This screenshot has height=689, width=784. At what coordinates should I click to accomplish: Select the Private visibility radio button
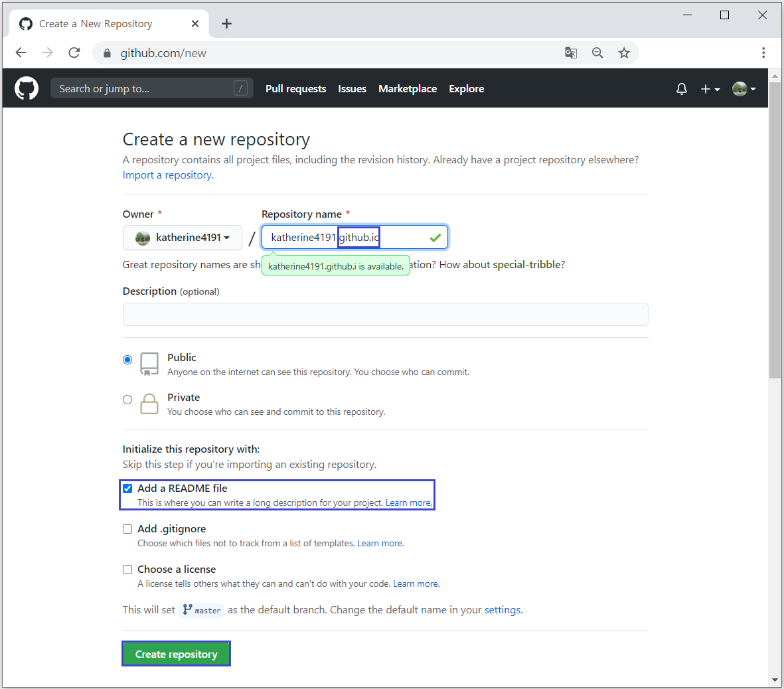pyautogui.click(x=127, y=400)
